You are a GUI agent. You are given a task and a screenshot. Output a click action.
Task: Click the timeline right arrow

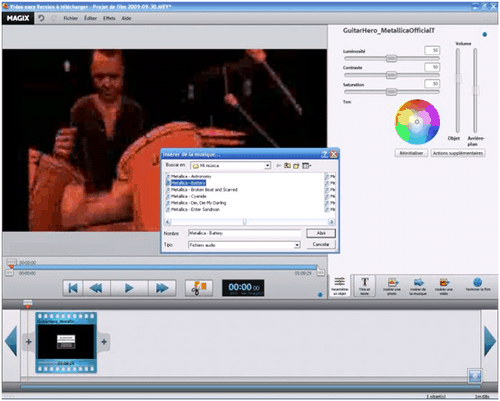click(x=490, y=341)
